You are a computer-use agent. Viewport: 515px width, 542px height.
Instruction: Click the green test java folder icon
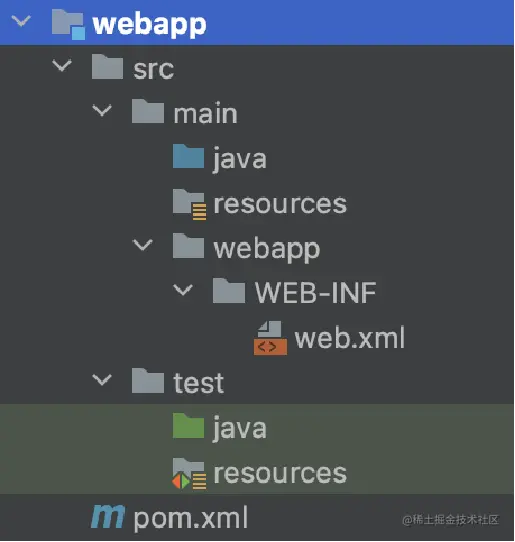[188, 426]
